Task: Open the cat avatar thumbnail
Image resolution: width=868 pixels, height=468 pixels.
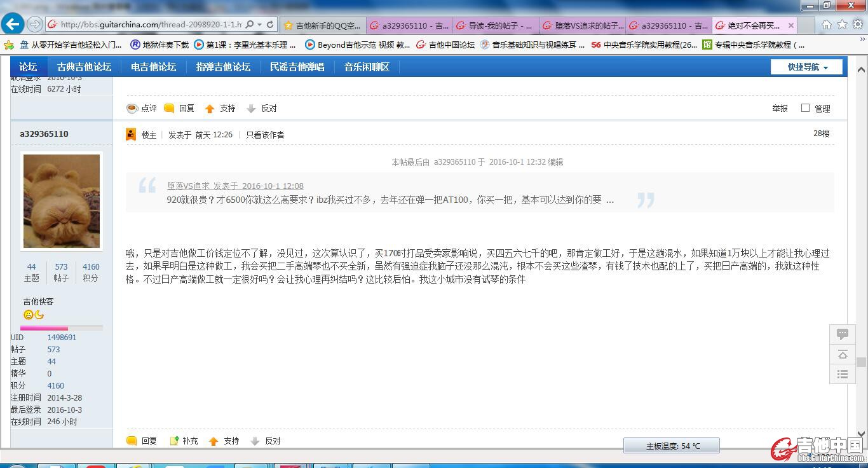Action: (x=62, y=201)
